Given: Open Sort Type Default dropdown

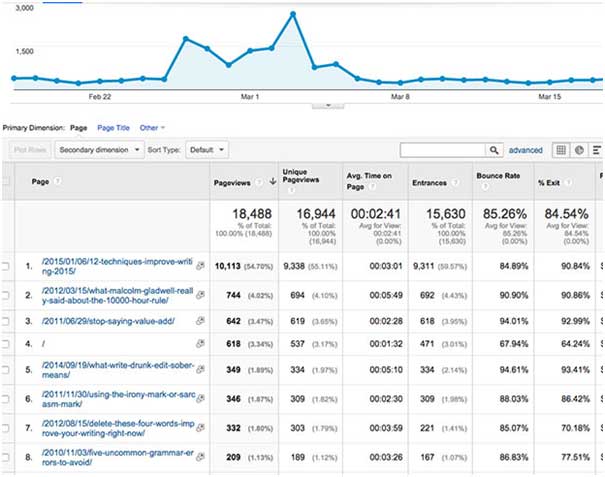Looking at the screenshot, I should pyautogui.click(x=208, y=150).
